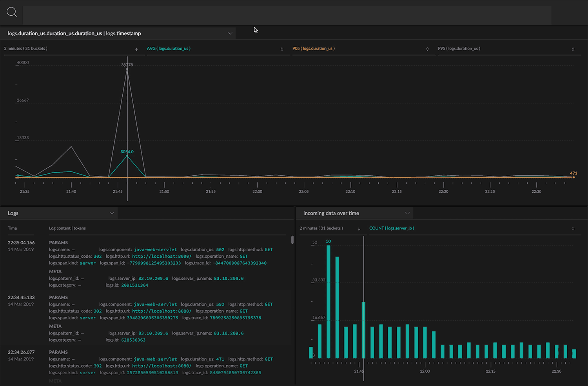Click the stepper icon next to P05 (logs.duration_us)
The width and height of the screenshot is (588, 386).
pyautogui.click(x=427, y=49)
